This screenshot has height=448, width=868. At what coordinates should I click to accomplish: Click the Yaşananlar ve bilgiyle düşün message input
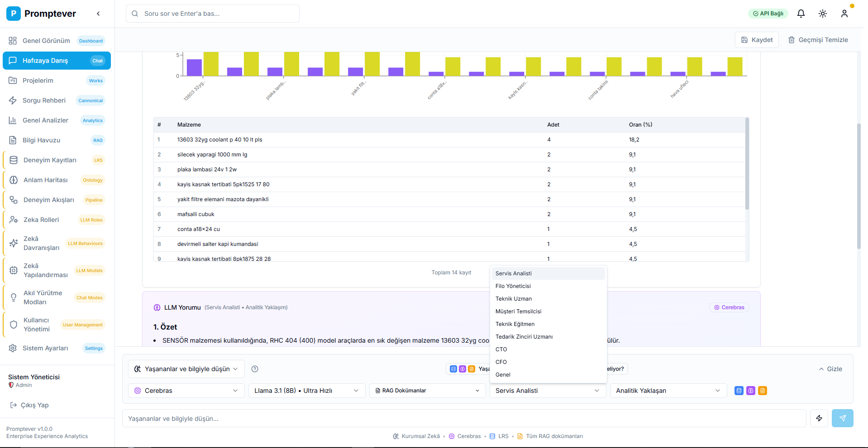tap(464, 419)
